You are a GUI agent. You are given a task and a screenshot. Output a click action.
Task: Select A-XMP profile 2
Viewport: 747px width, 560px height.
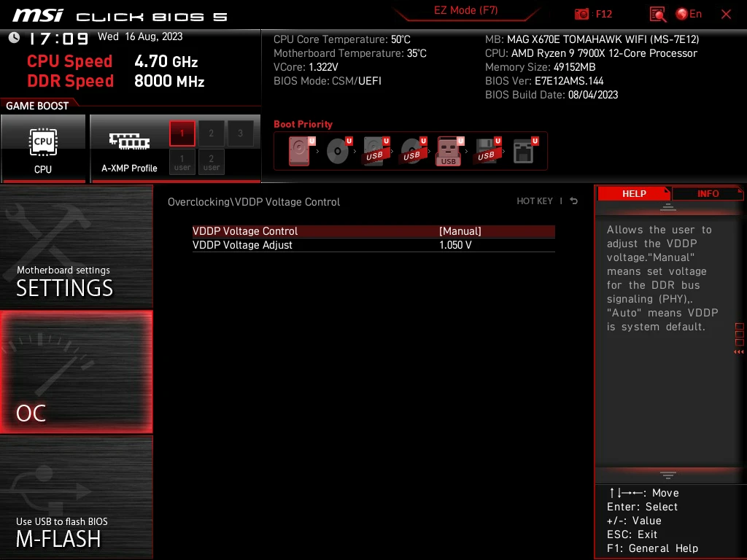(211, 133)
